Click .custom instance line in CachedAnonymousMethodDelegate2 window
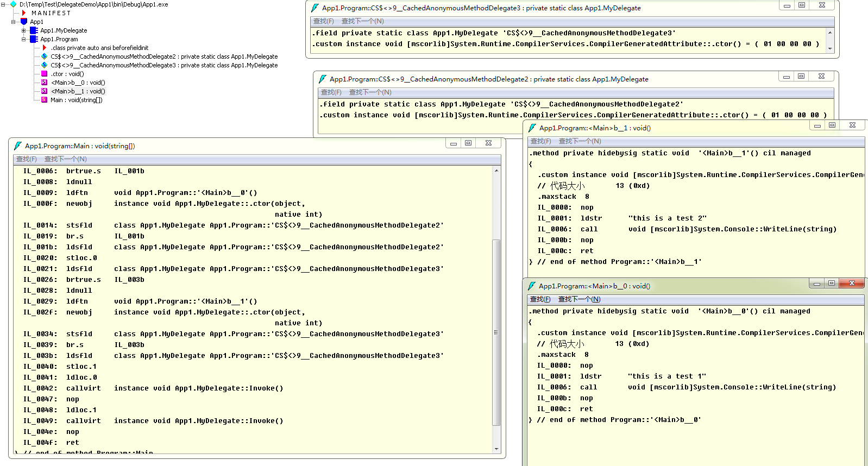 (573, 115)
